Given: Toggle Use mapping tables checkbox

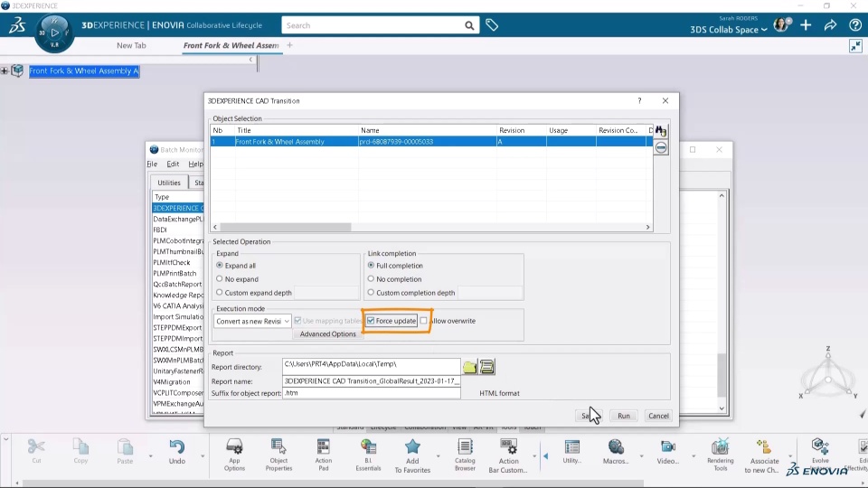Looking at the screenshot, I should (x=297, y=321).
